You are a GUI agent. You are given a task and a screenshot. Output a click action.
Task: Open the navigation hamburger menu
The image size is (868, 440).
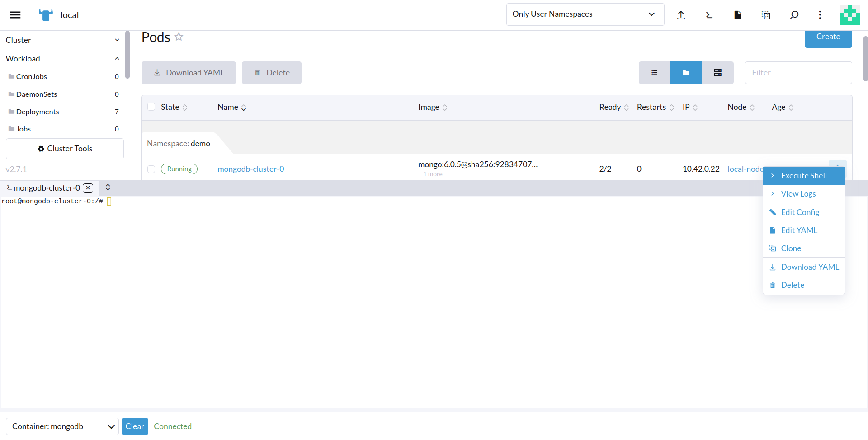(15, 14)
